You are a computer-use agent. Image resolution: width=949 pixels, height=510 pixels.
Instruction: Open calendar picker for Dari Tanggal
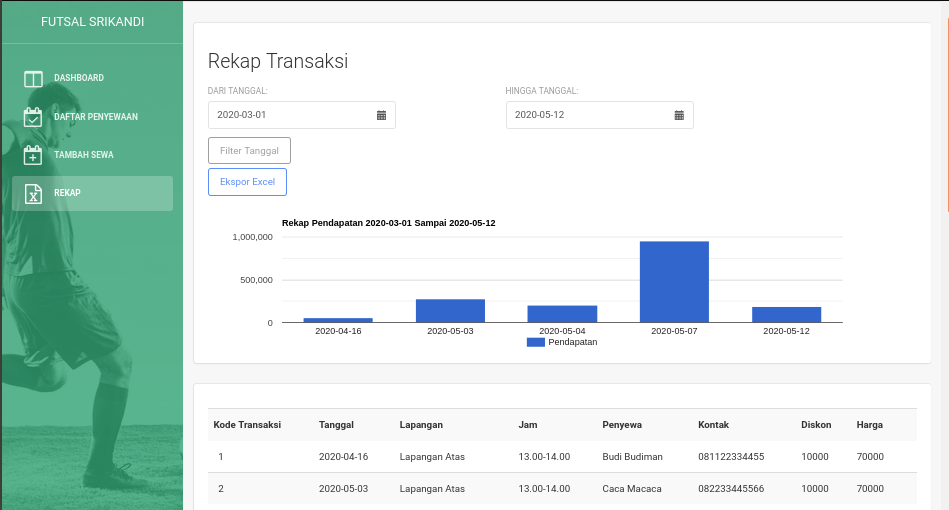coord(381,115)
